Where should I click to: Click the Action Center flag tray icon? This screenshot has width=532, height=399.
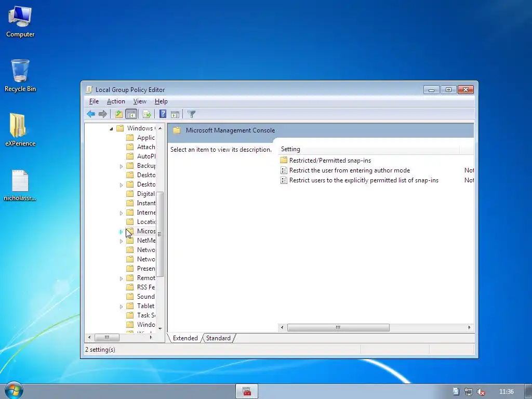[x=456, y=392]
